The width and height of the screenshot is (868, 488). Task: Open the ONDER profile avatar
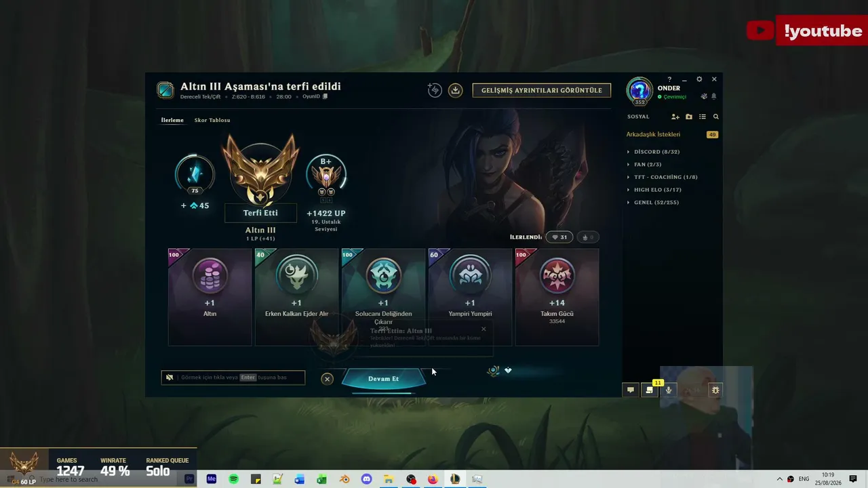639,91
